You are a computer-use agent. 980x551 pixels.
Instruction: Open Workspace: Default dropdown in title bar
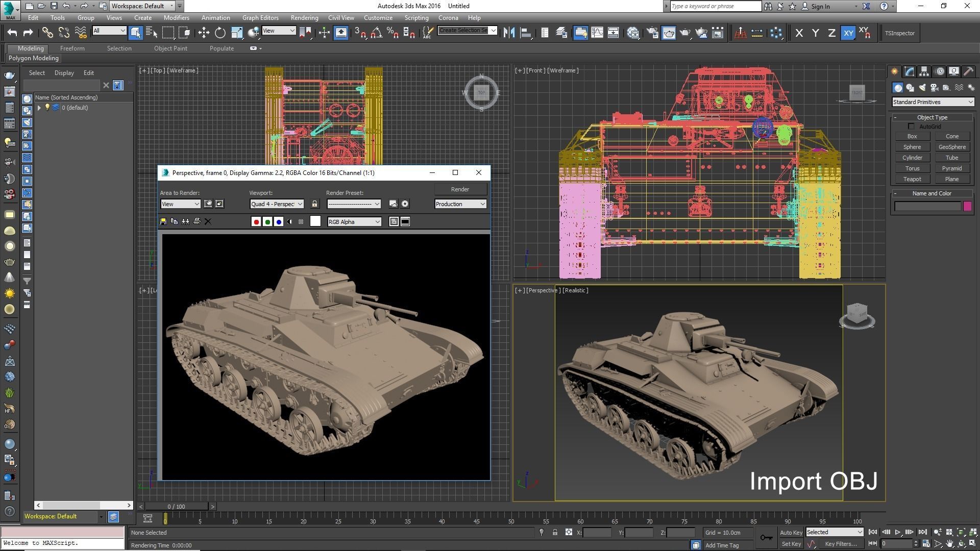[142, 6]
